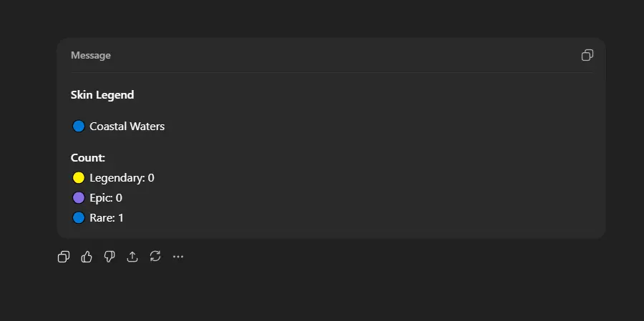
Task: Regenerate the response with the refresh icon
Action: [155, 257]
